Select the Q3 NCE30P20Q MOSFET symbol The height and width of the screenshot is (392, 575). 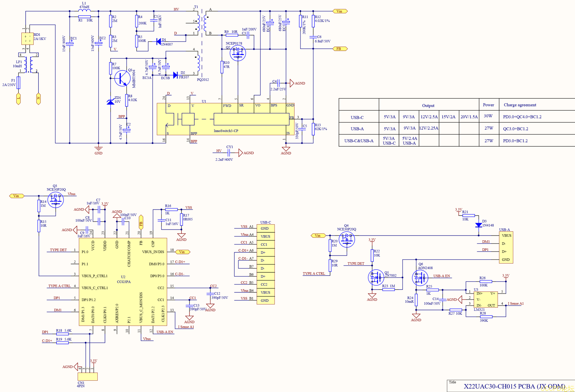coord(56,200)
